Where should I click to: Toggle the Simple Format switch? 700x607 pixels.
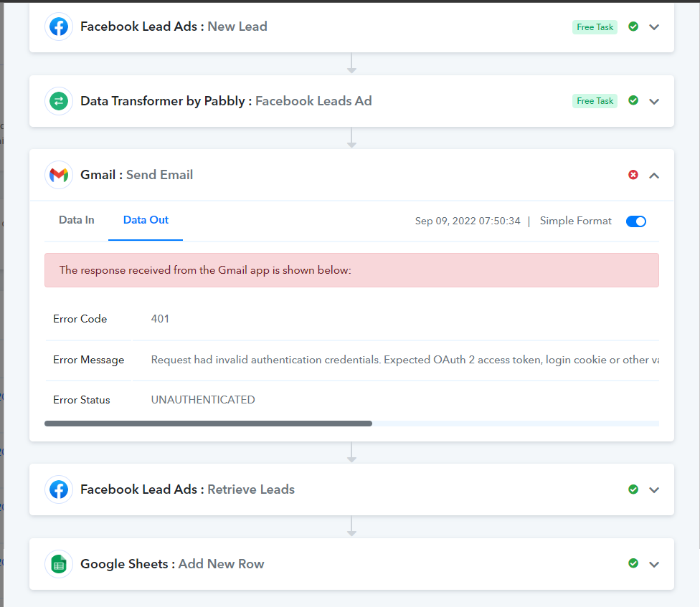(x=635, y=221)
